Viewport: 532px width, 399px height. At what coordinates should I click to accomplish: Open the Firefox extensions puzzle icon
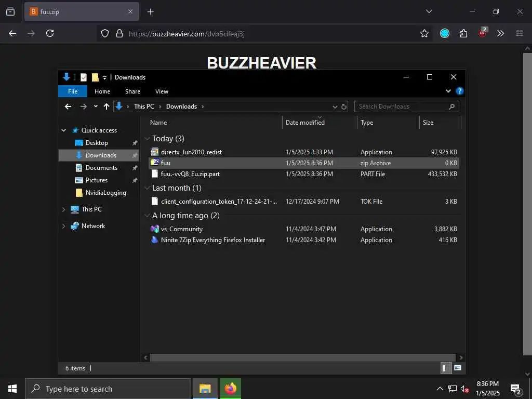click(463, 33)
